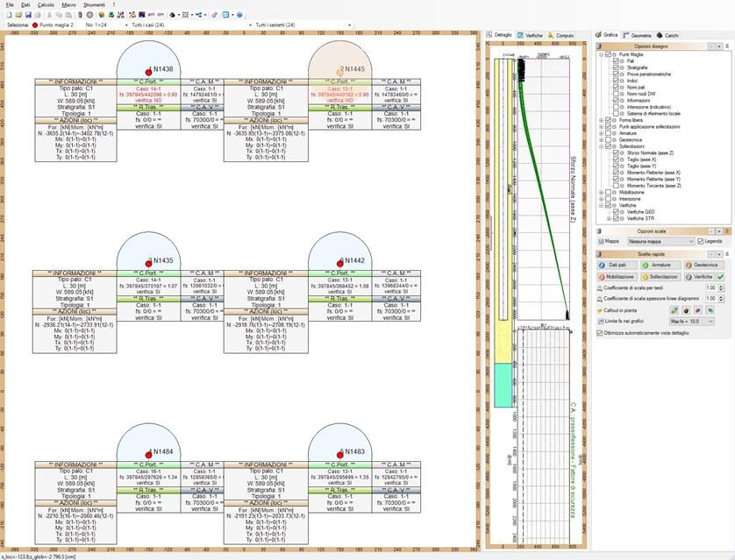Click the Dati pali quick-access button
The height and width of the screenshot is (560, 735).
pyautogui.click(x=615, y=265)
